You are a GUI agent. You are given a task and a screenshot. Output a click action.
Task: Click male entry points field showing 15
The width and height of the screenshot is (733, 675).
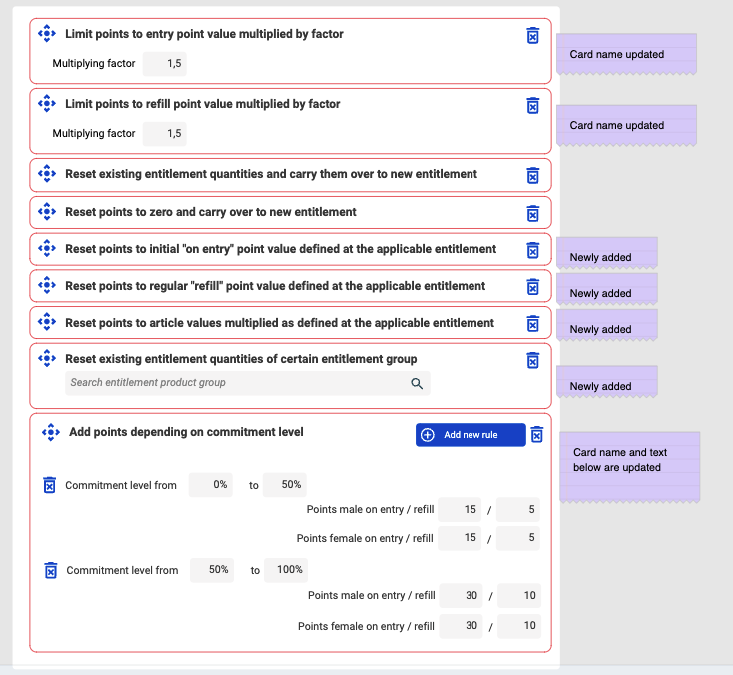(459, 509)
